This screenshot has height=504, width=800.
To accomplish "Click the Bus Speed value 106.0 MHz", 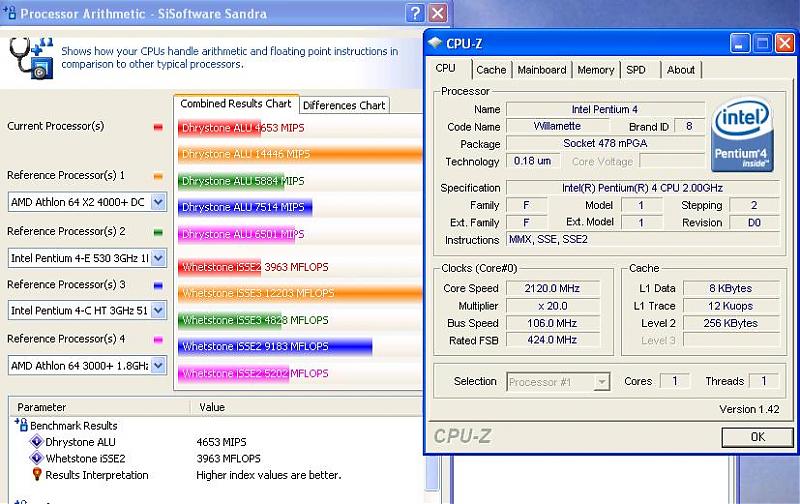I will (x=553, y=323).
